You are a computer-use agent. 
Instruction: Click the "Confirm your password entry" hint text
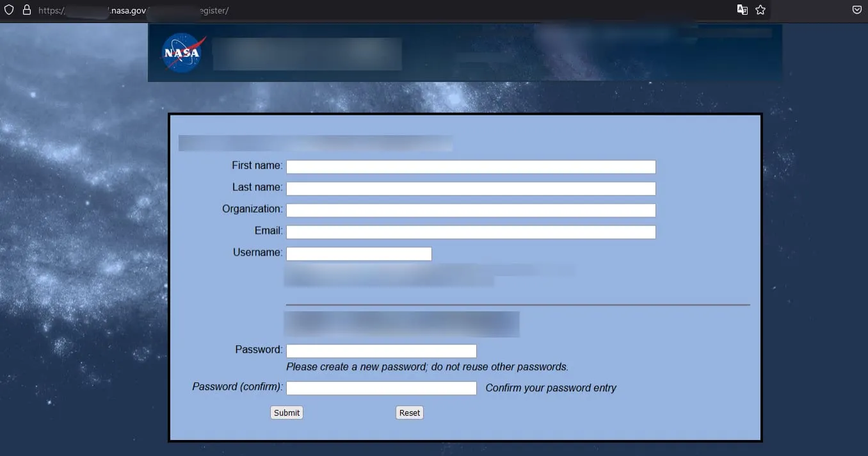[551, 388]
